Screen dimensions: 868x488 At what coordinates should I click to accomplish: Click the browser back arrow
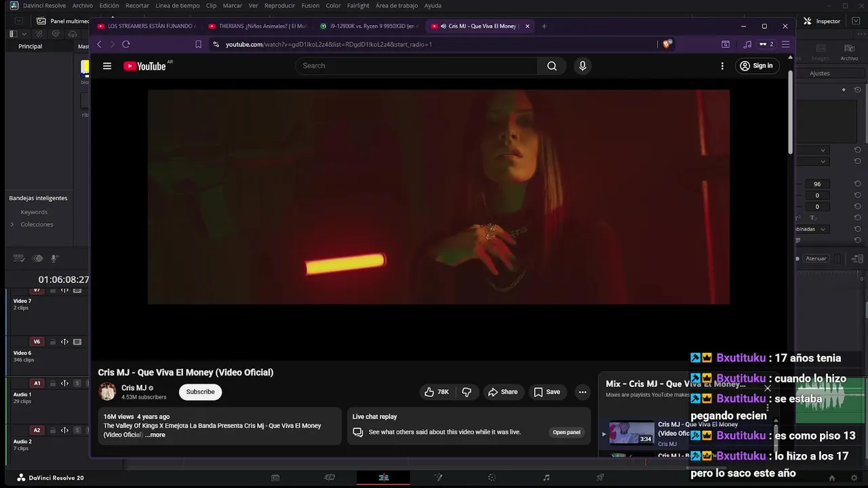tap(99, 44)
